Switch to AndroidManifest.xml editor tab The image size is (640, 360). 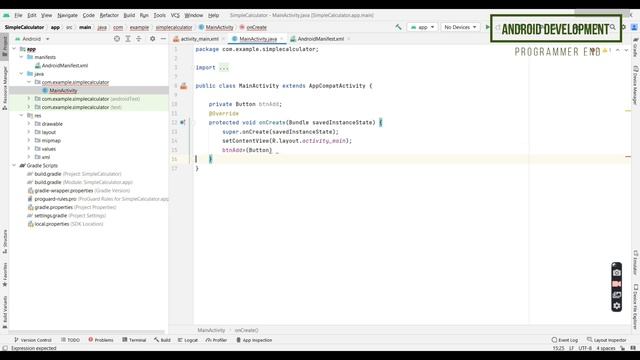tap(320, 39)
